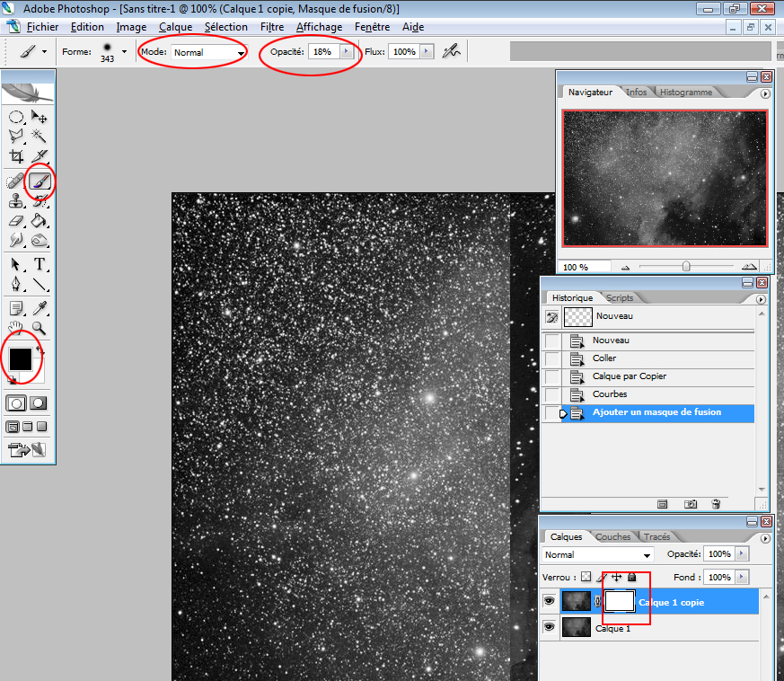Switch to the Histogramme tab
Screen dimensions: 784x681
click(685, 92)
